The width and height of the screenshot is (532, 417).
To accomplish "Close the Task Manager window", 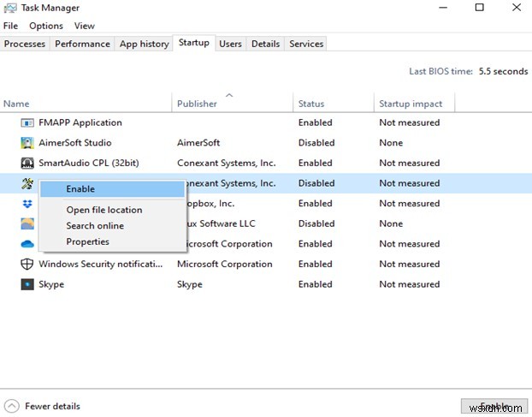I will point(517,8).
